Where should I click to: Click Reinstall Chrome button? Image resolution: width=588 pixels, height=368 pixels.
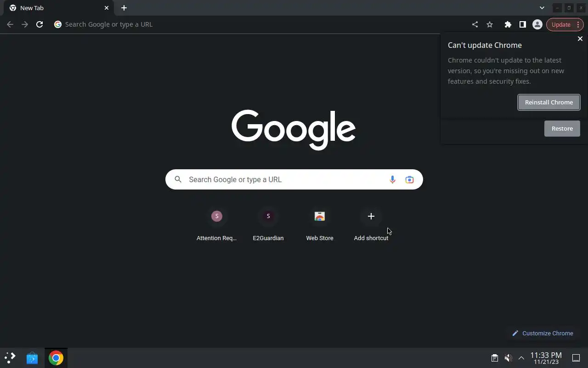coord(549,102)
